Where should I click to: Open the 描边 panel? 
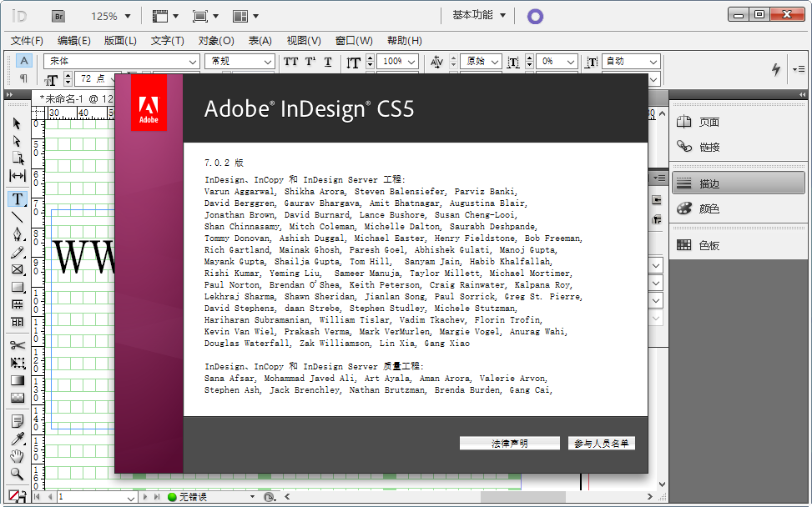pos(739,183)
